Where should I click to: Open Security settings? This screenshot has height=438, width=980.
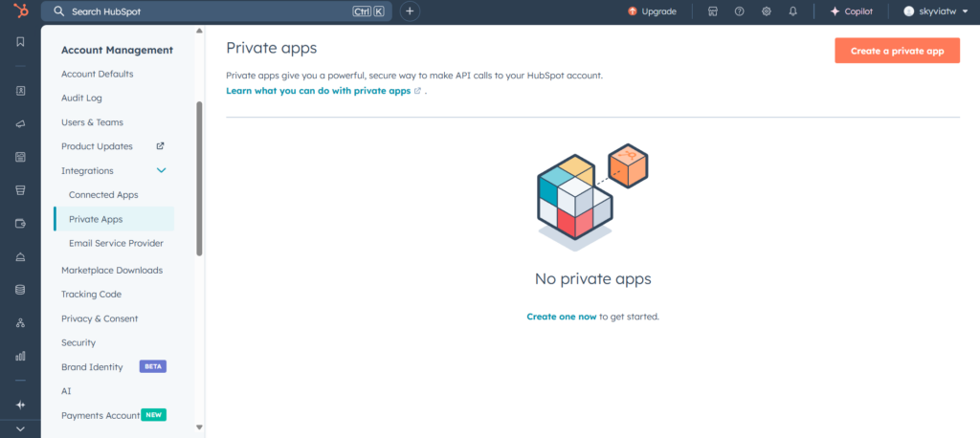[78, 342]
